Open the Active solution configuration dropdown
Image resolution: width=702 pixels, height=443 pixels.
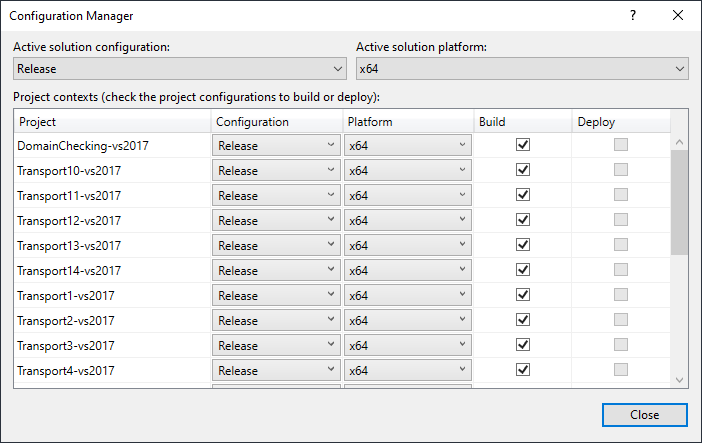click(x=180, y=69)
